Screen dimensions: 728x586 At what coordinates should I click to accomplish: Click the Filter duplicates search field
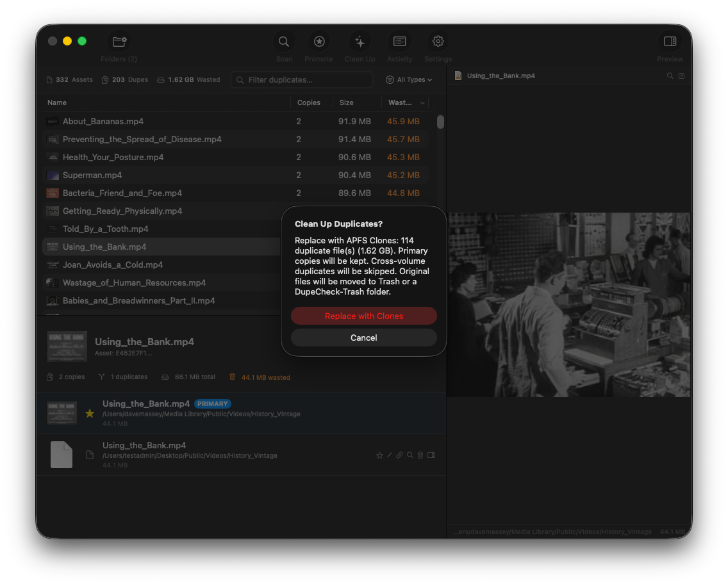click(x=301, y=79)
